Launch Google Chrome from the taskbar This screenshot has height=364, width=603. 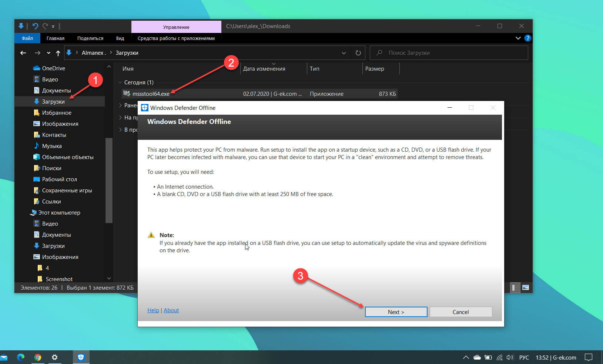[38, 357]
